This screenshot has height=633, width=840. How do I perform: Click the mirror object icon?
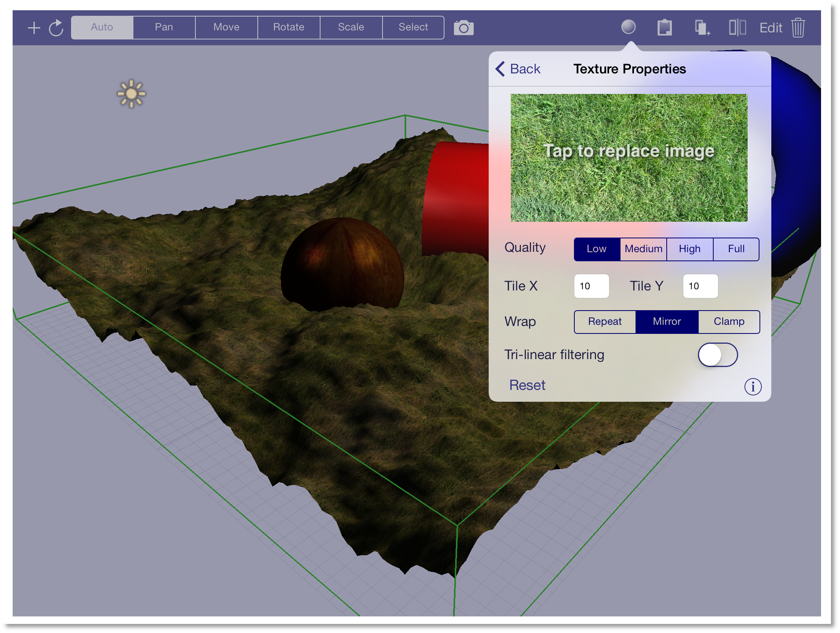[x=737, y=28]
